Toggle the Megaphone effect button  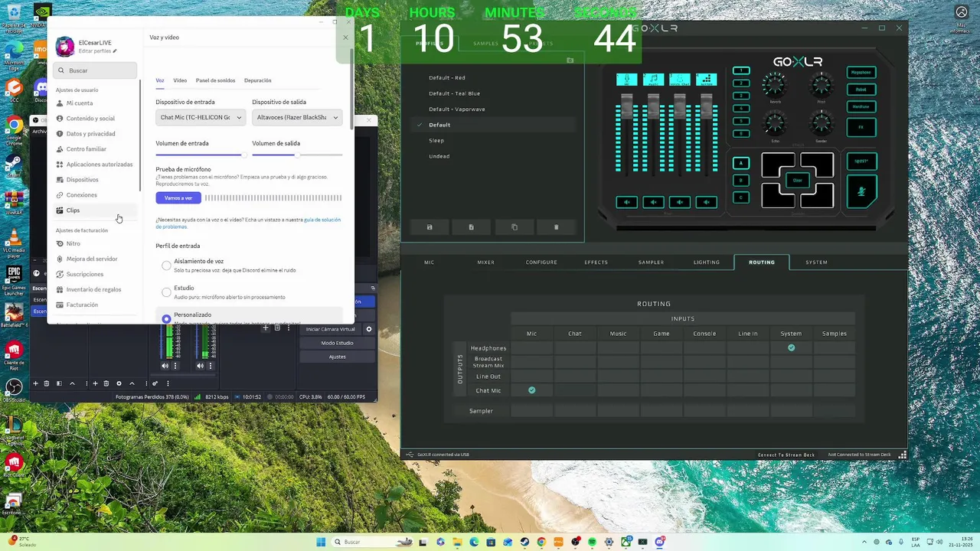(x=861, y=72)
